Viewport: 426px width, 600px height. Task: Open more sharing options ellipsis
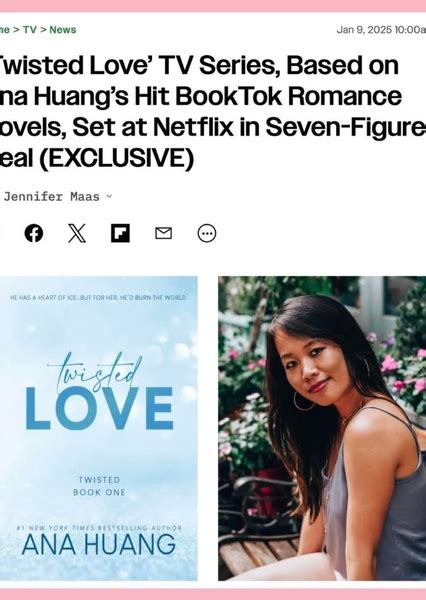coord(207,233)
